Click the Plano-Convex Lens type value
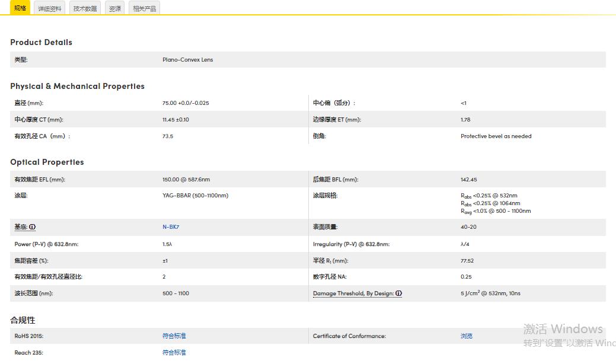The height and width of the screenshot is (364, 616). point(187,60)
